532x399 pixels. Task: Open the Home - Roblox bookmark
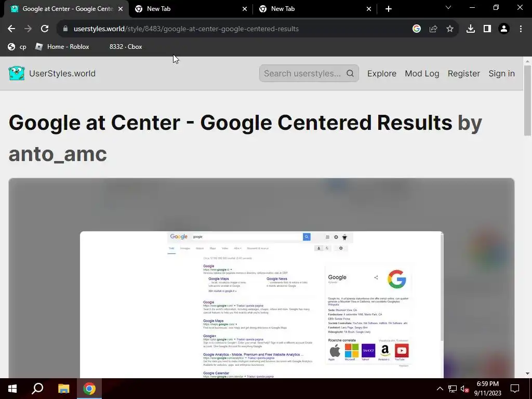click(62, 47)
